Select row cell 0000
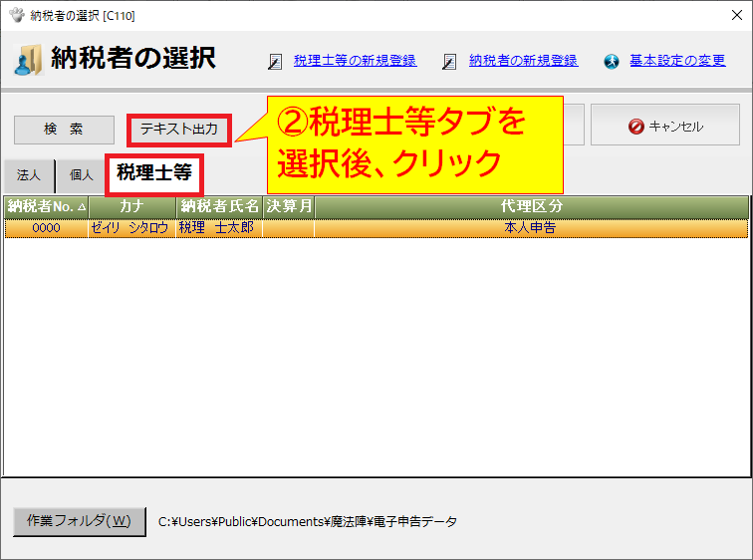753x560 pixels. [47, 227]
